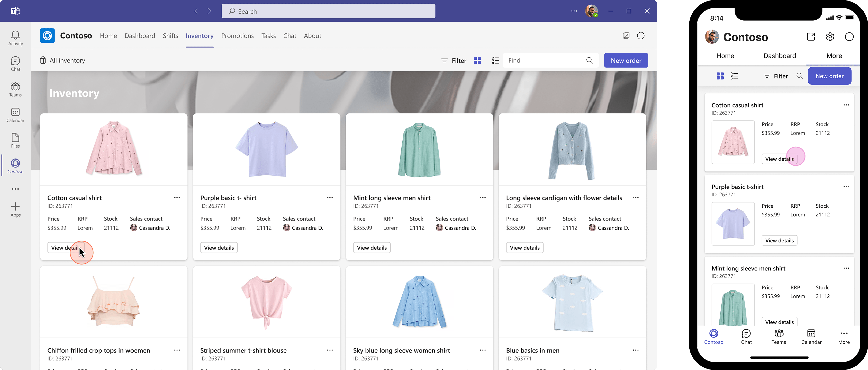868x370 pixels.
Task: View details for Mint long sleeve men shirt
Action: pos(372,248)
